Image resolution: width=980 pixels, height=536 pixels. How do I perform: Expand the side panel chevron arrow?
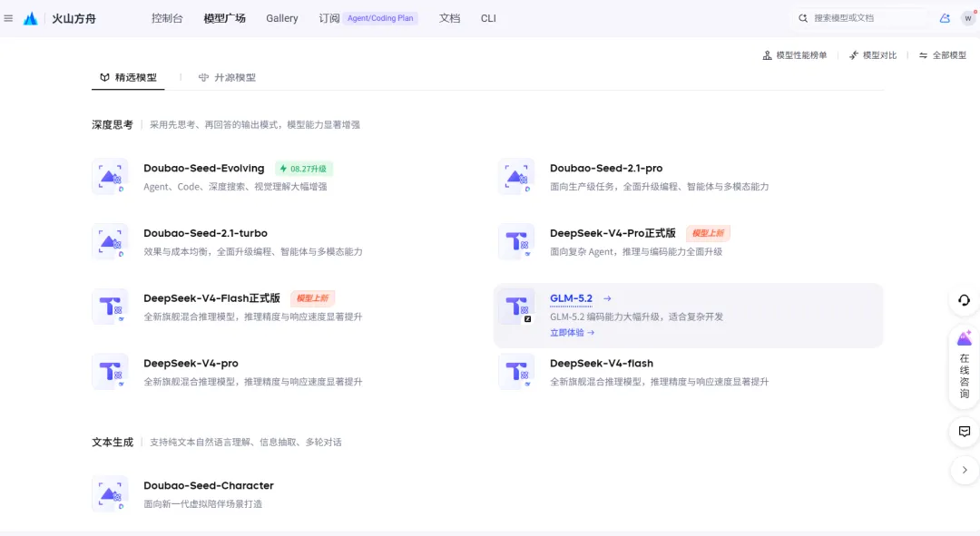tap(965, 471)
